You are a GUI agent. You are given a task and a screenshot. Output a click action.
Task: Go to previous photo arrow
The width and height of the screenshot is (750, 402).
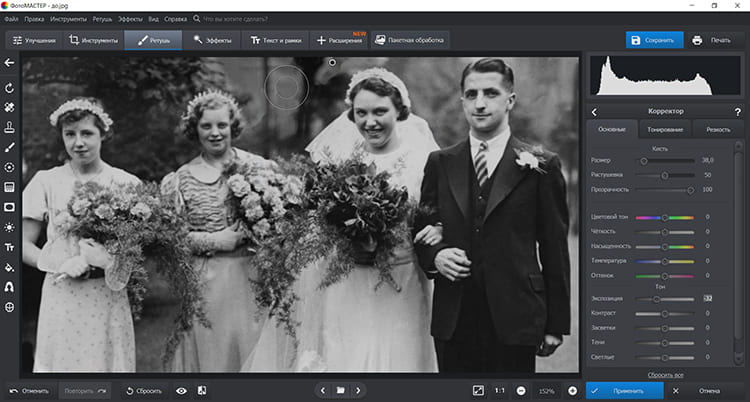pos(322,390)
